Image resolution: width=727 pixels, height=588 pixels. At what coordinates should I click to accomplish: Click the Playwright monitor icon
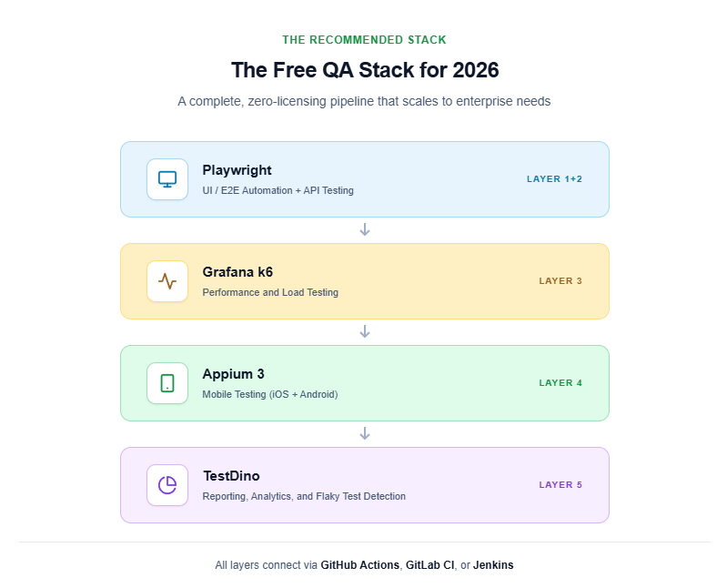pyautogui.click(x=167, y=179)
